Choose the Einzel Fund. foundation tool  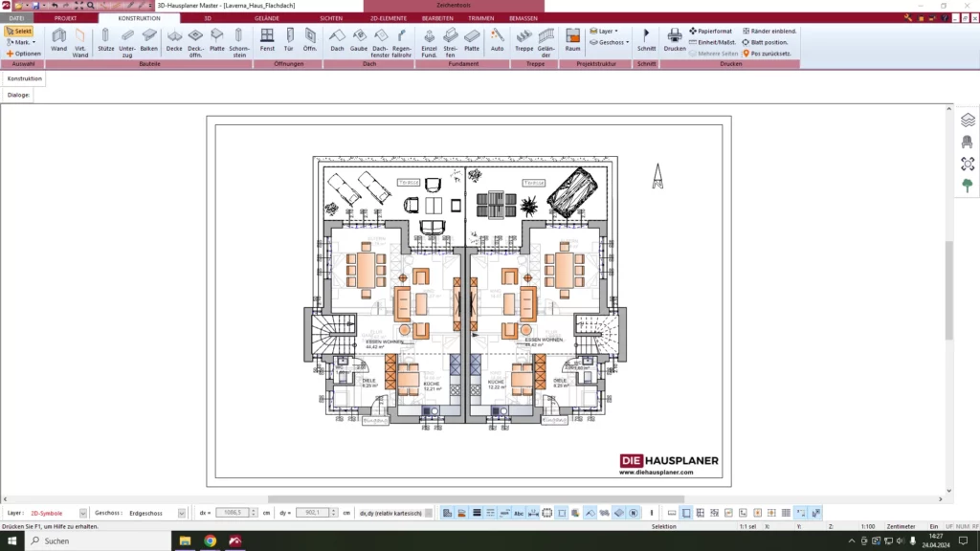click(430, 43)
